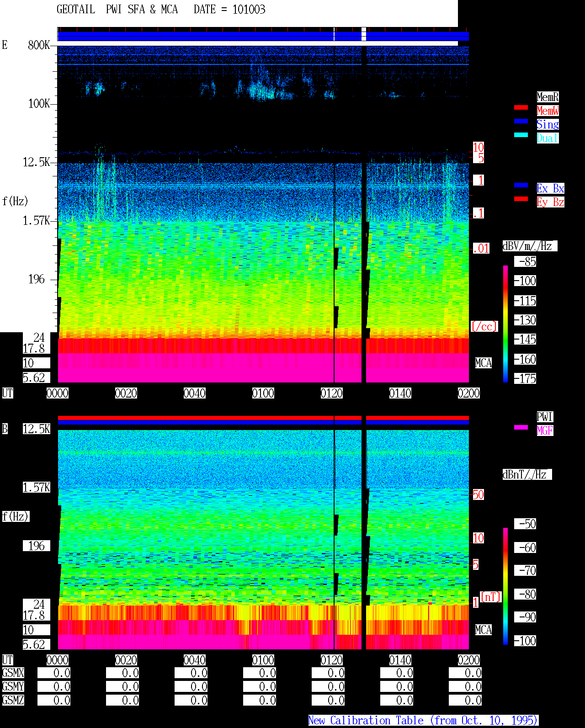Click the "B" panel label beside 12.5K

pos(5,429)
